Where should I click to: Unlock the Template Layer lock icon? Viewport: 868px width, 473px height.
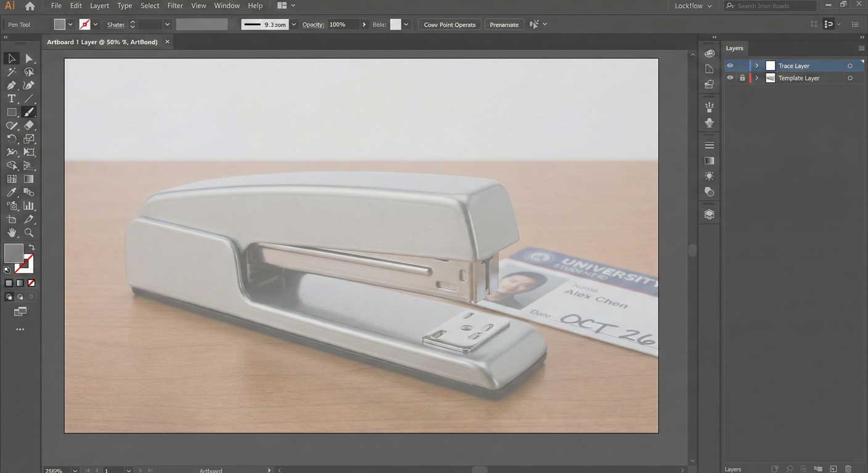[x=742, y=78]
